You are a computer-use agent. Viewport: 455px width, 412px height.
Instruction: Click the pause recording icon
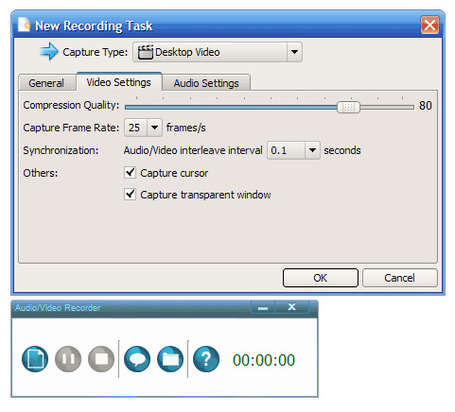[68, 359]
